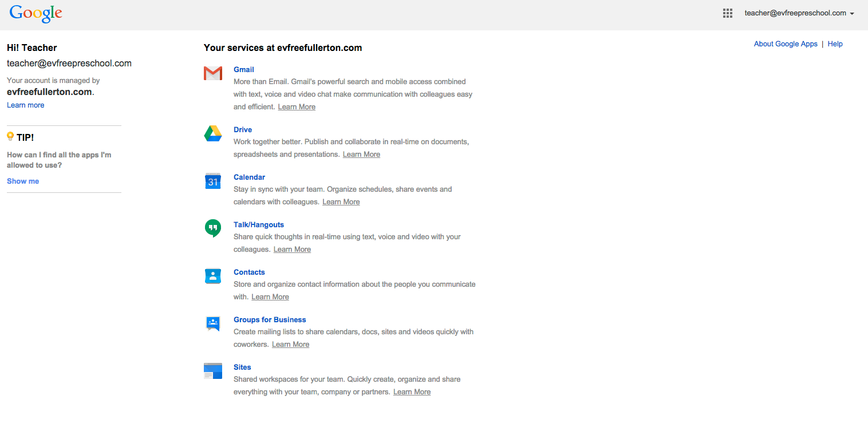
Task: Open the Google apps grid launcher
Action: pyautogui.click(x=728, y=14)
